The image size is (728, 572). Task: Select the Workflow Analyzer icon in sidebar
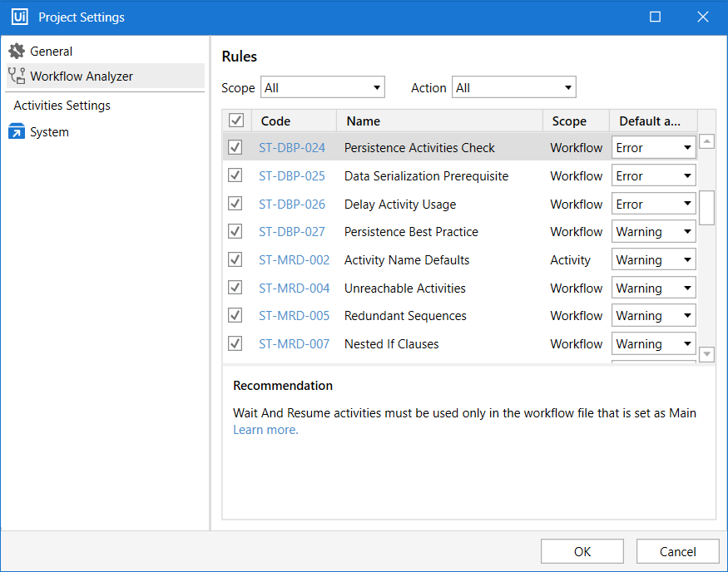pos(16,76)
